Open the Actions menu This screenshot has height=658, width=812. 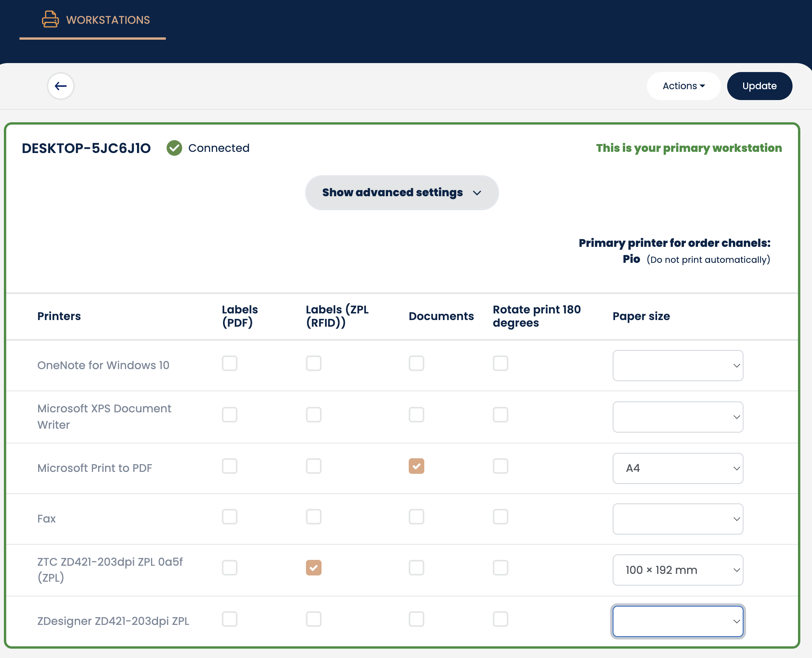pyautogui.click(x=684, y=86)
